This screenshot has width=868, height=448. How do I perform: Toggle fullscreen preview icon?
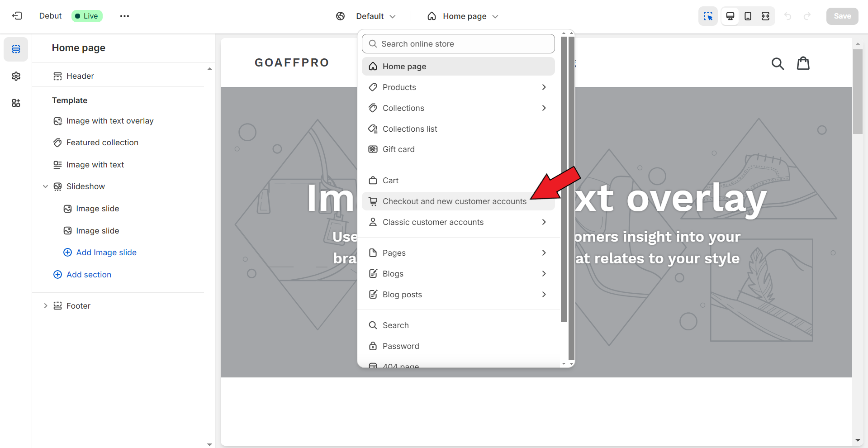(765, 16)
